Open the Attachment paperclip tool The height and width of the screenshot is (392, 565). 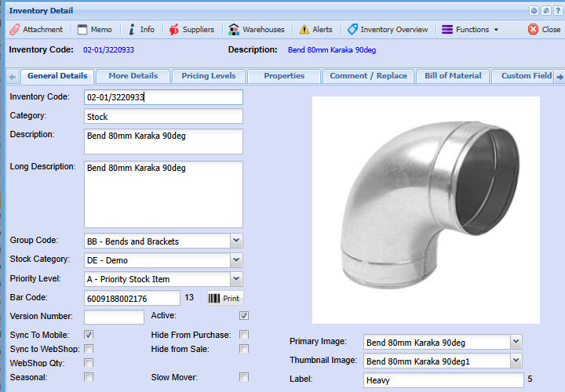coord(36,30)
